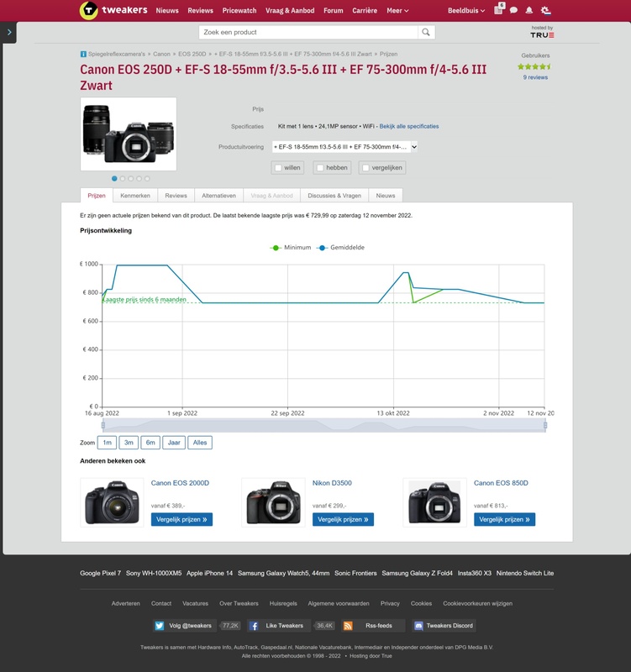Set chart zoom to Alles
Screen dimensions: 631x672
pos(200,443)
